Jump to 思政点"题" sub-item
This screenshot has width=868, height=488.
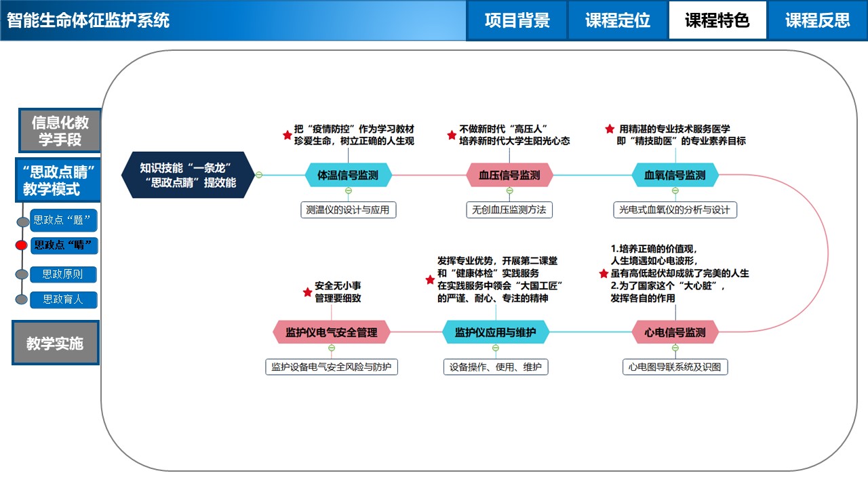[64, 221]
